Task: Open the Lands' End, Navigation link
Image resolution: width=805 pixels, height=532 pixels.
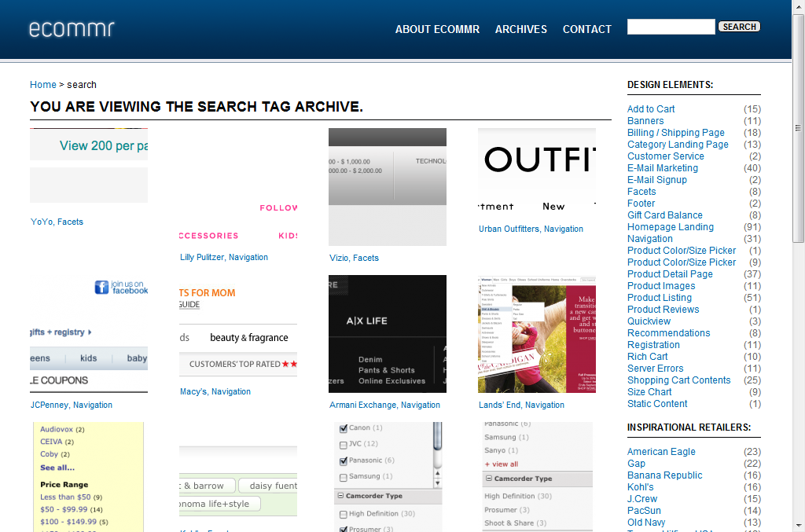Action: tap(522, 405)
